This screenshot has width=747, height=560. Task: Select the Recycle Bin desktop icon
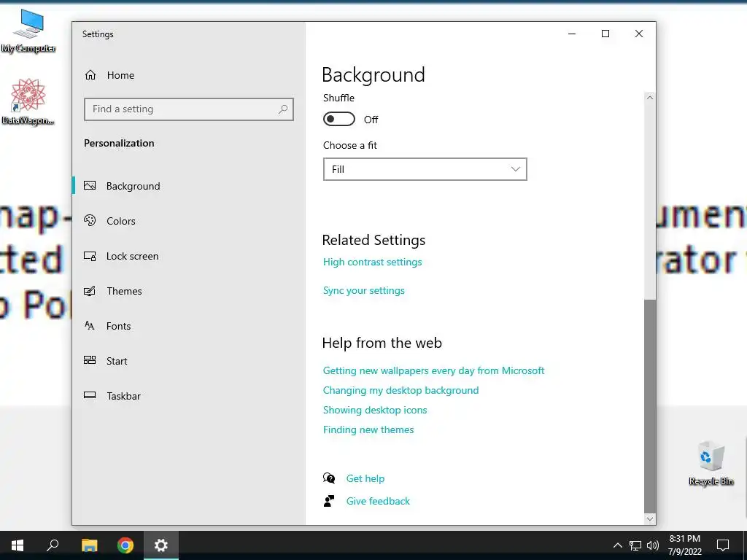pyautogui.click(x=711, y=463)
